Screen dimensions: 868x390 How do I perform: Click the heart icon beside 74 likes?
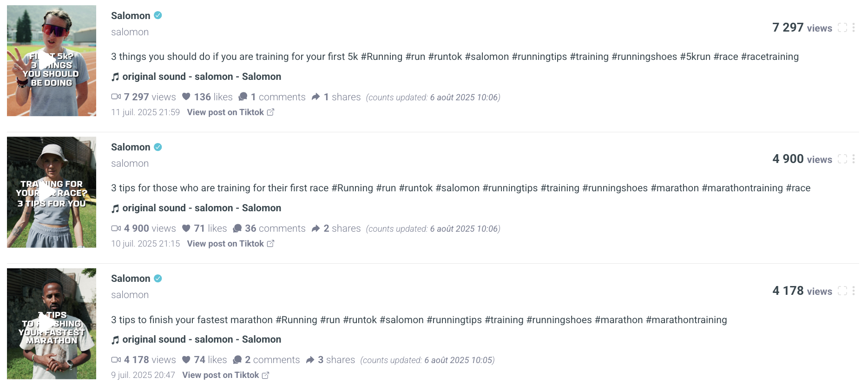pos(186,359)
